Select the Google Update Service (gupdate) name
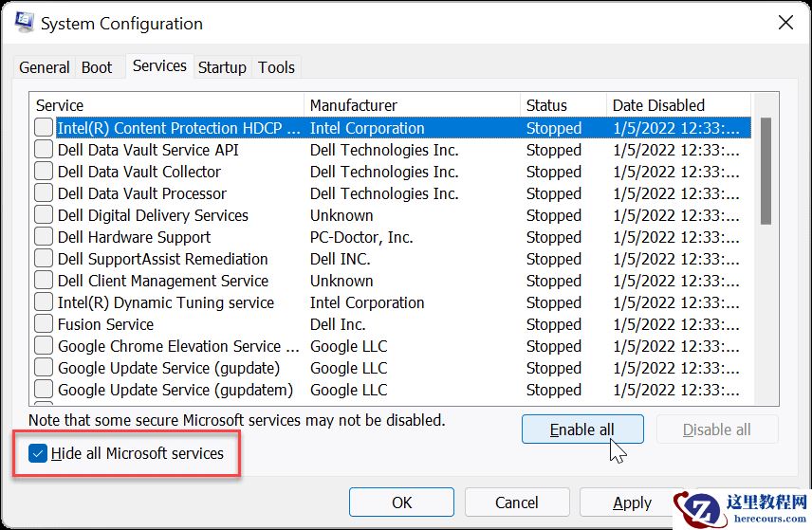812x530 pixels. 168,368
